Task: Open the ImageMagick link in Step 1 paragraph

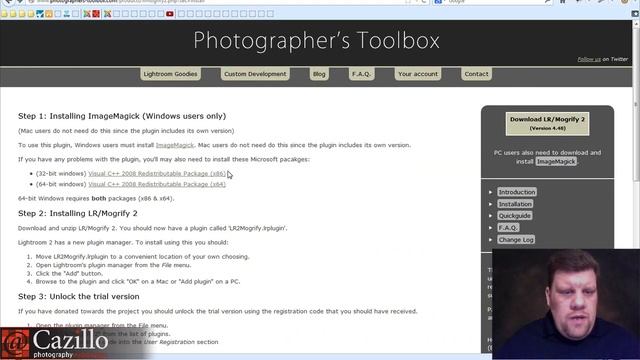Action: [175, 145]
